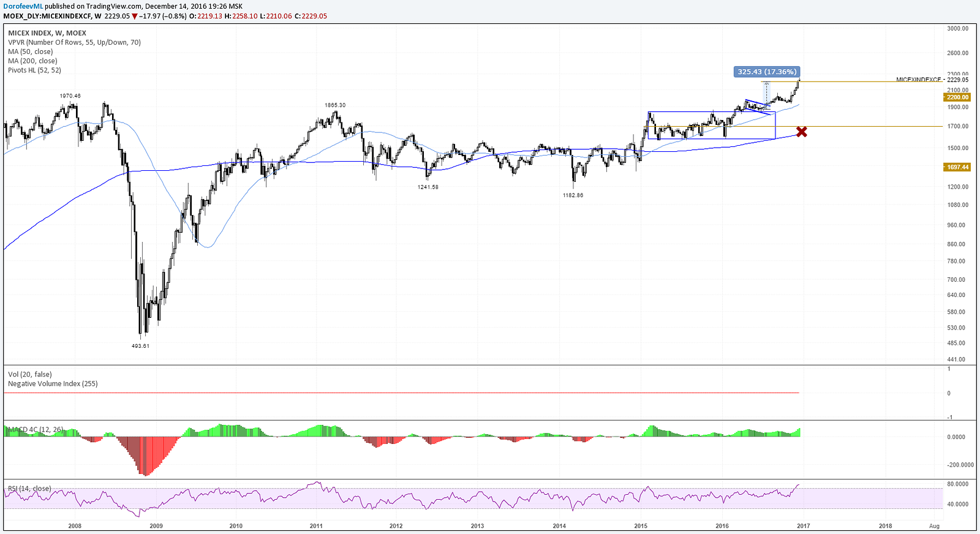This screenshot has height=534, width=980.
Task: Click 530.00 on the price axis
Action: 956,328
